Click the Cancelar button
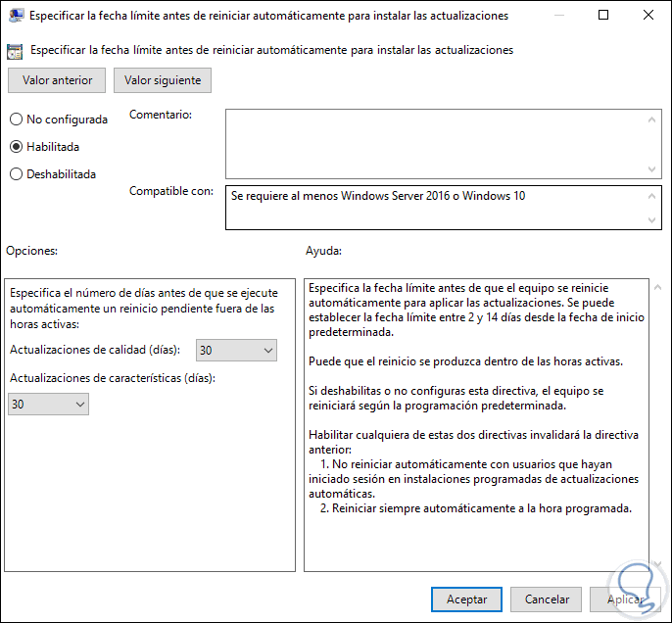This screenshot has width=672, height=623. pyautogui.click(x=547, y=599)
